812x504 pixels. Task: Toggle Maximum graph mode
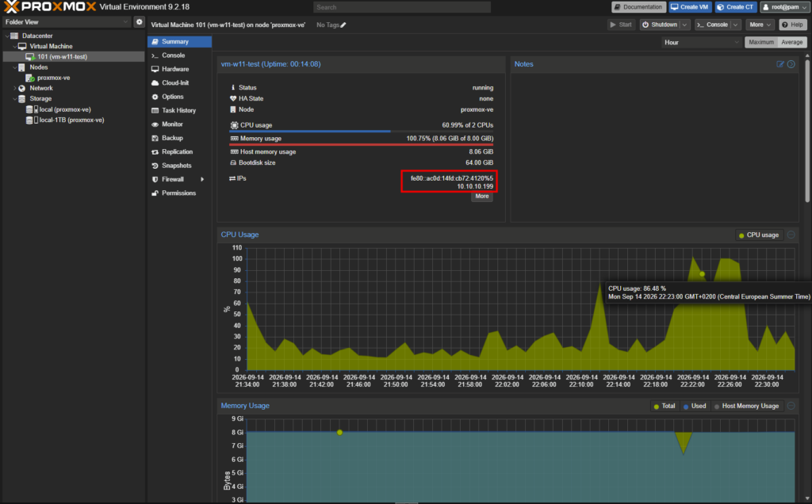(x=760, y=43)
